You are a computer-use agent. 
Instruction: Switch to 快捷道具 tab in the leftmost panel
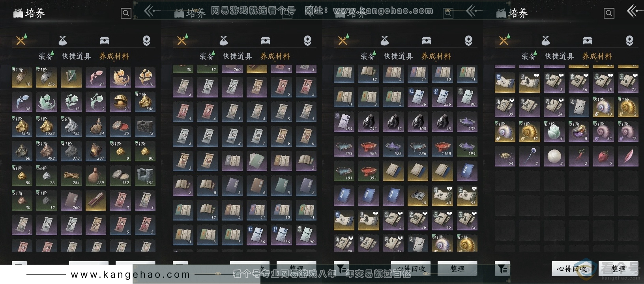coord(76,56)
